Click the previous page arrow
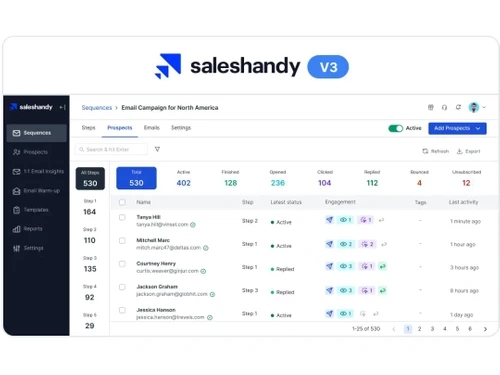Image resolution: width=500 pixels, height=375 pixels. tap(394, 329)
